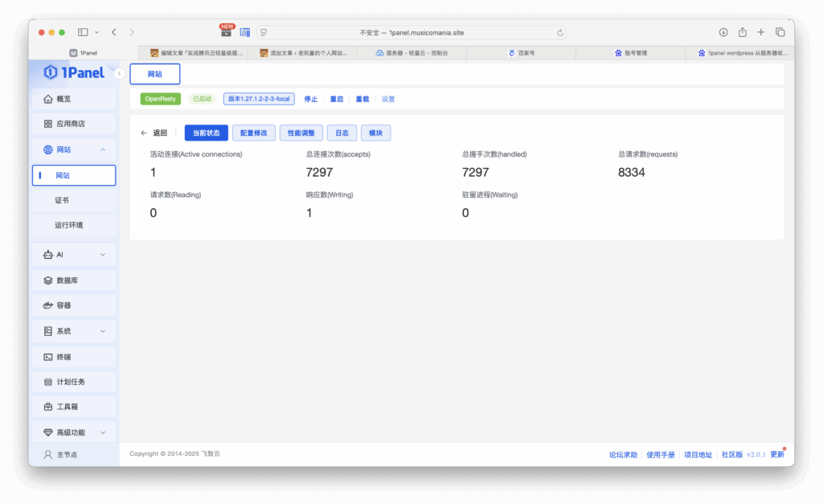Switch to the 性能调整 tab
823x504 pixels.
tap(301, 133)
